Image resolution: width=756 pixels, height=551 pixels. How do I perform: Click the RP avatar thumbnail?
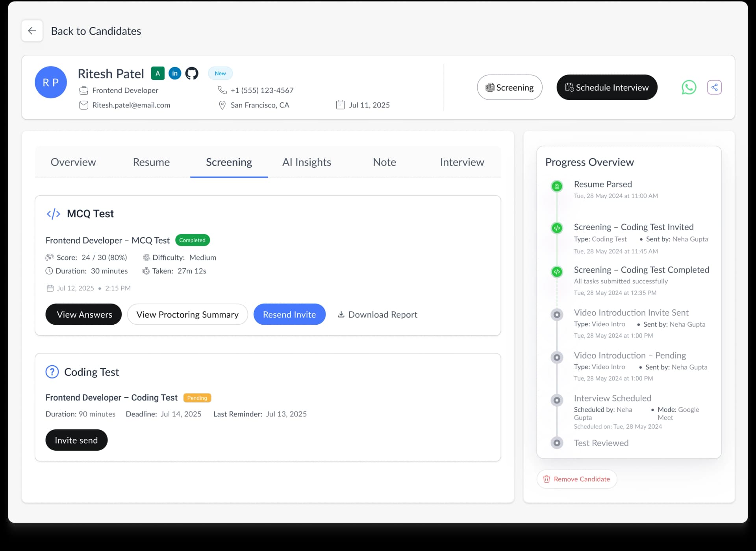51,82
